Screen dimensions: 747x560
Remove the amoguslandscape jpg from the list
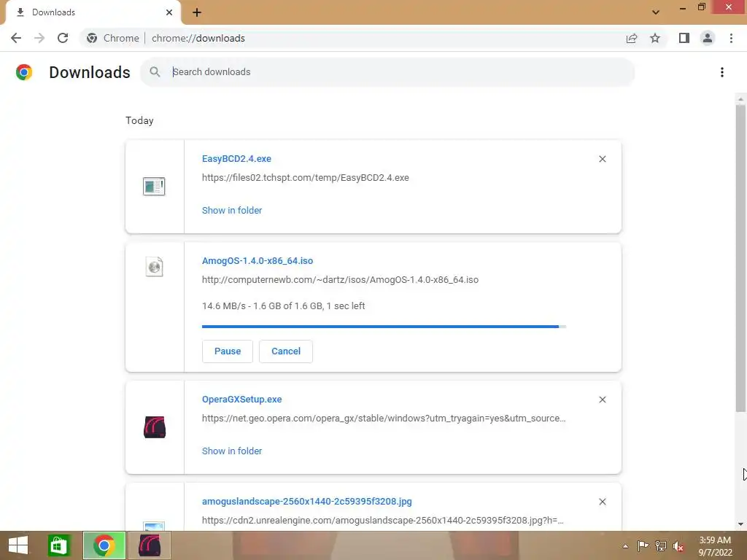click(x=602, y=502)
